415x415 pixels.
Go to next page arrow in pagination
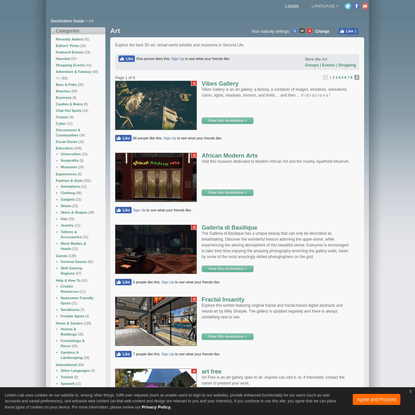357,77
